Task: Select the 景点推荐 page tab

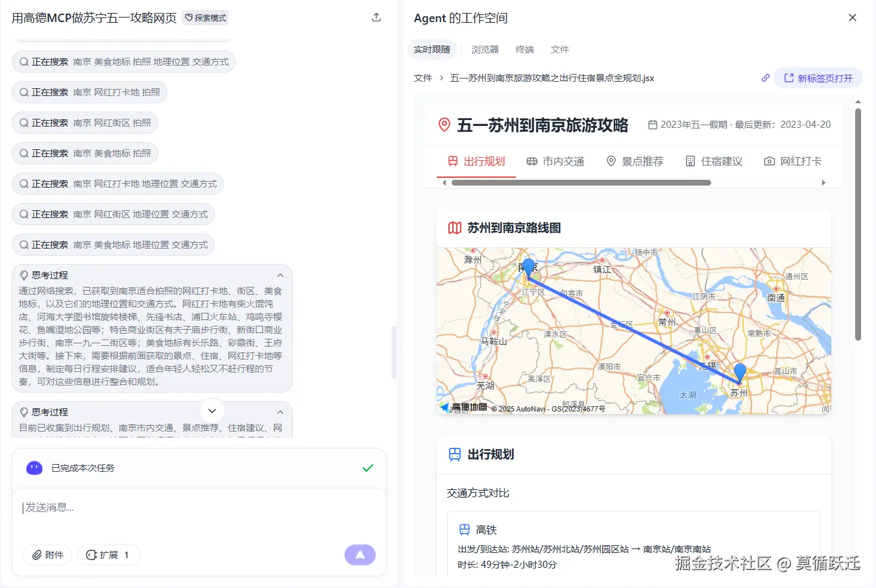Action: [x=635, y=161]
